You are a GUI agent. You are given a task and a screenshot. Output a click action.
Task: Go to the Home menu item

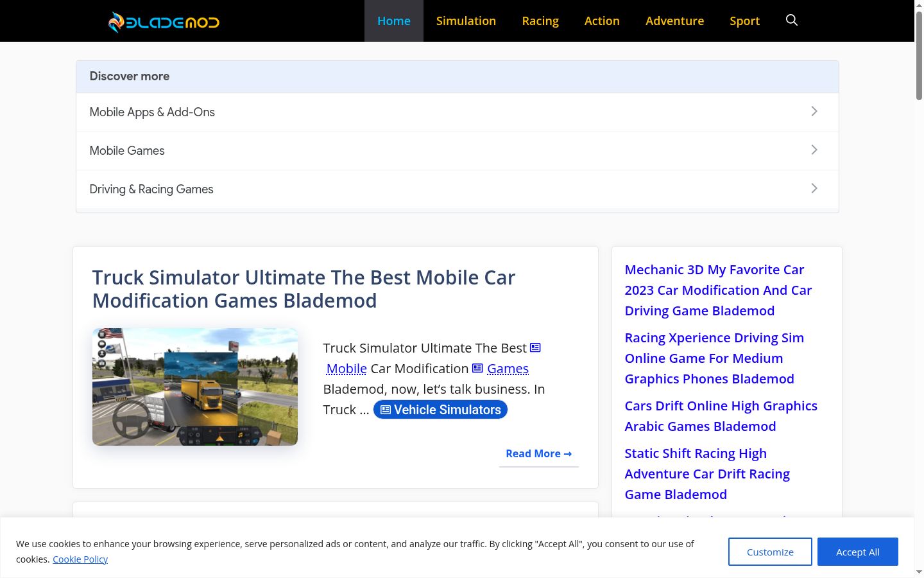click(x=394, y=21)
